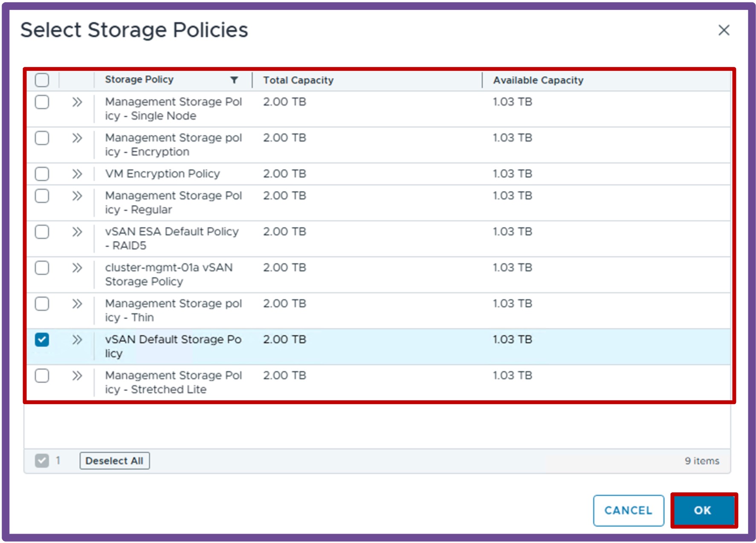This screenshot has width=756, height=543.
Task: Select the VM Encryption Policy checkbox
Action: point(42,173)
